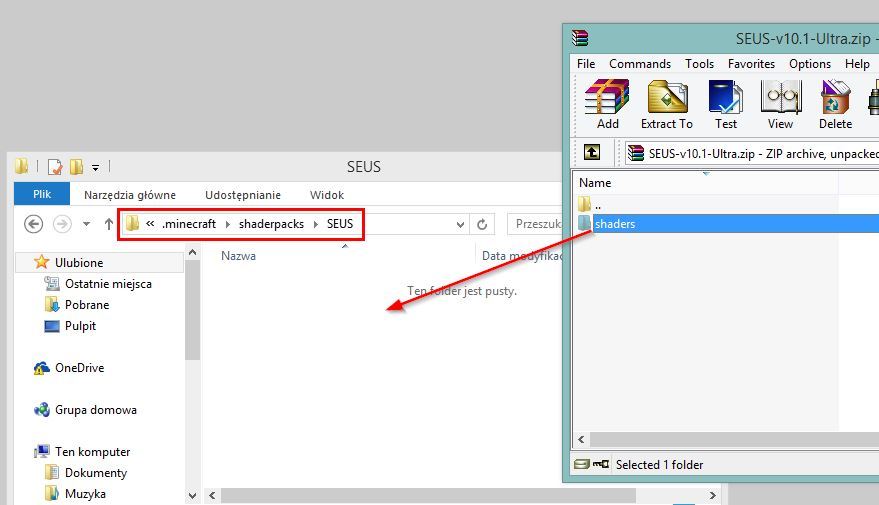Viewport: 879px width, 505px height.
Task: Click the Explorer window folder icon in title bar
Action: click(x=22, y=166)
